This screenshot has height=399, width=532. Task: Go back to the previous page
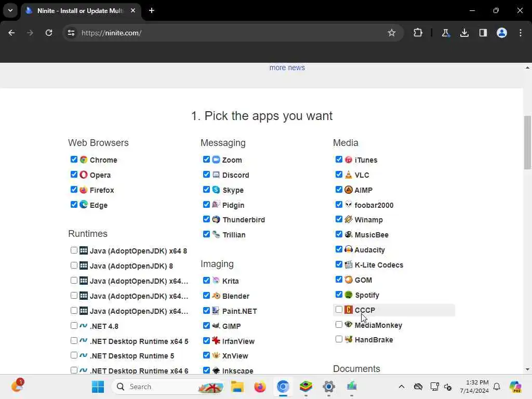tap(11, 33)
